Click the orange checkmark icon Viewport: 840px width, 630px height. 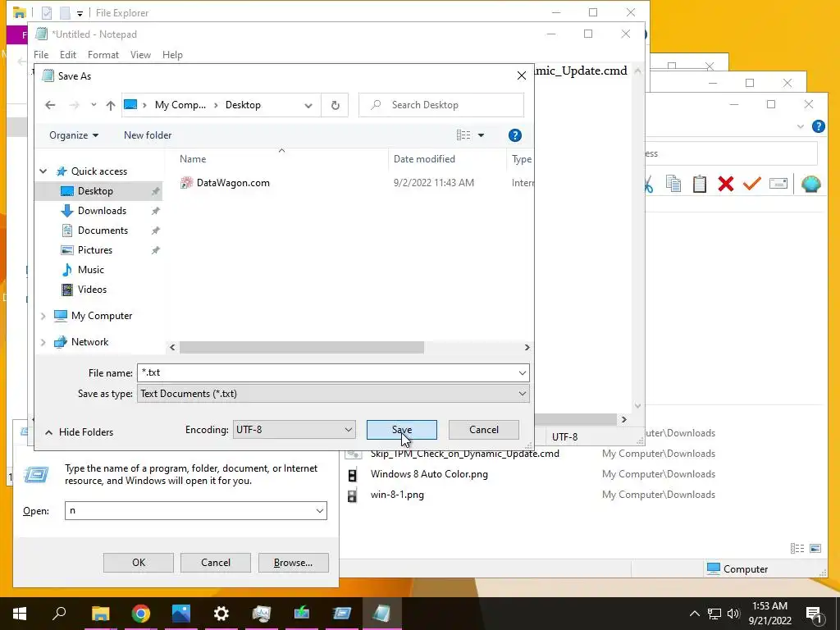[752, 184]
